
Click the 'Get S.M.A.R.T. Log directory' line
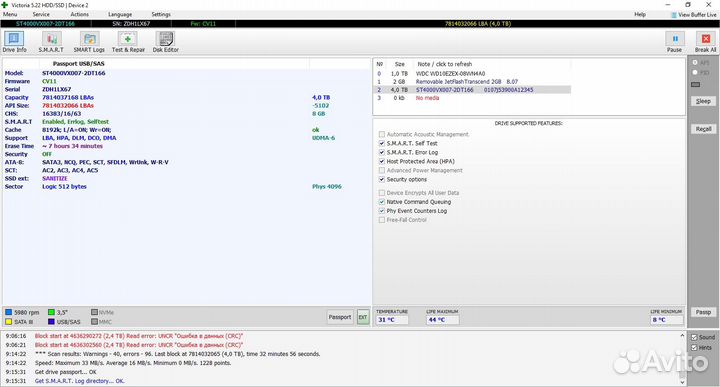79,381
